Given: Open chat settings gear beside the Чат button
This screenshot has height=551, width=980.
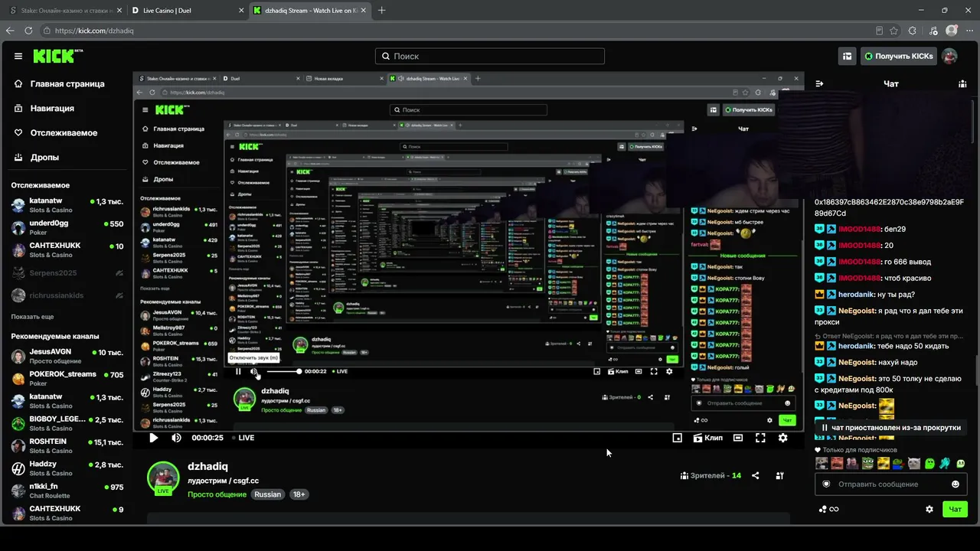Looking at the screenshot, I should tap(929, 509).
